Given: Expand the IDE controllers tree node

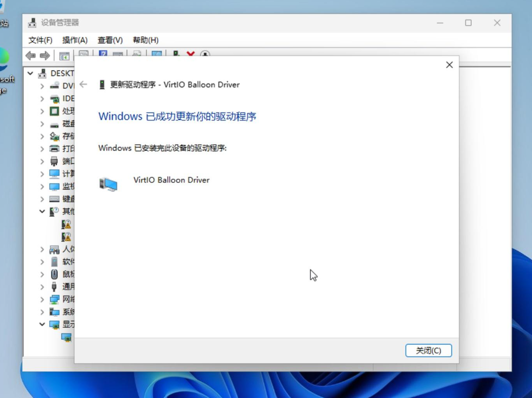Looking at the screenshot, I should pos(42,99).
